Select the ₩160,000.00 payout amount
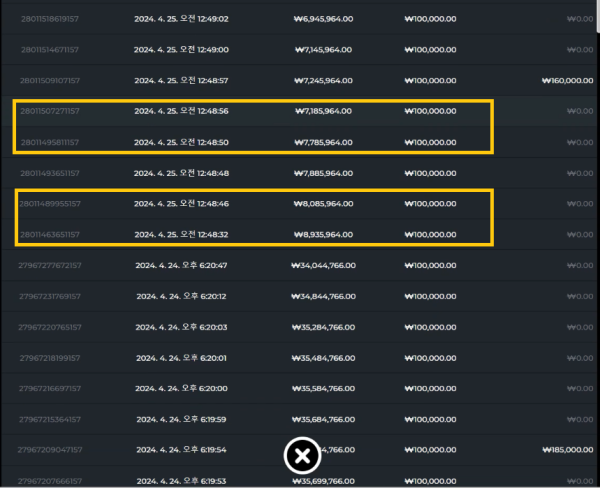Image resolution: width=600 pixels, height=488 pixels. pyautogui.click(x=567, y=81)
